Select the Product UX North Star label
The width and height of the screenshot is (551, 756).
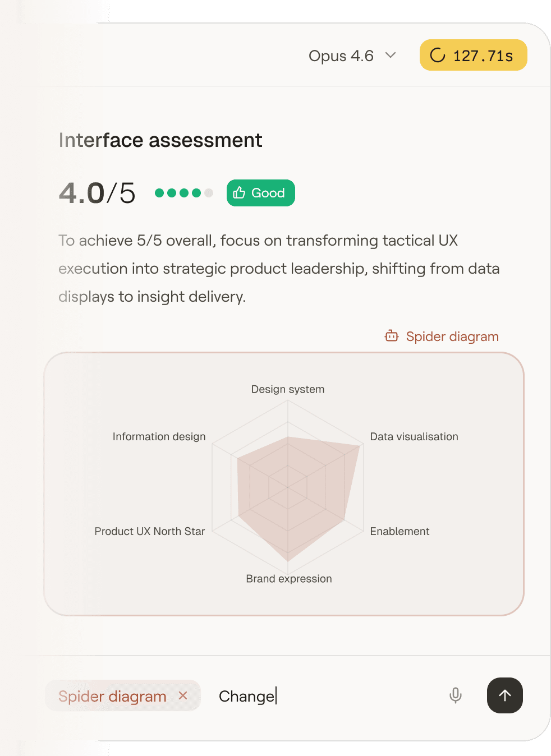(150, 531)
